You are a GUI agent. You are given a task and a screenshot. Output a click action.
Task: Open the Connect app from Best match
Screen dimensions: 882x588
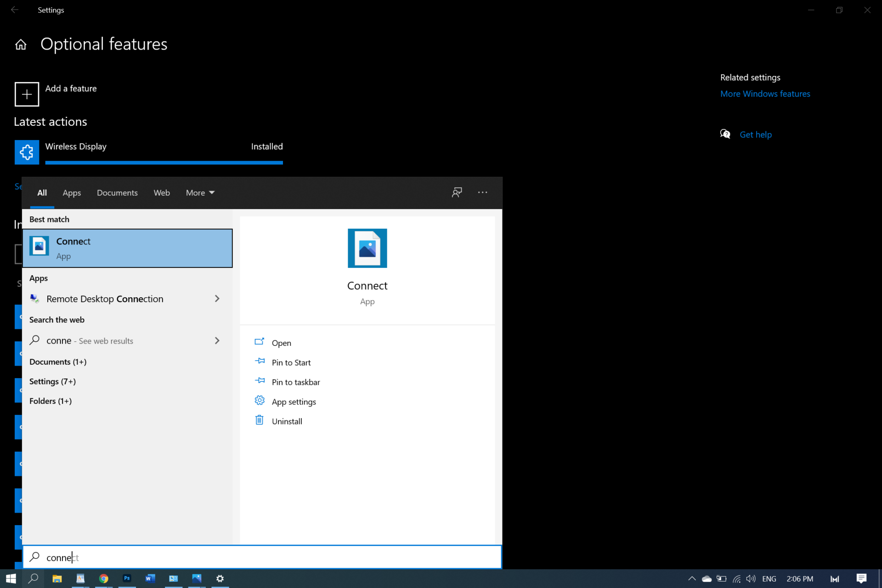(x=127, y=248)
